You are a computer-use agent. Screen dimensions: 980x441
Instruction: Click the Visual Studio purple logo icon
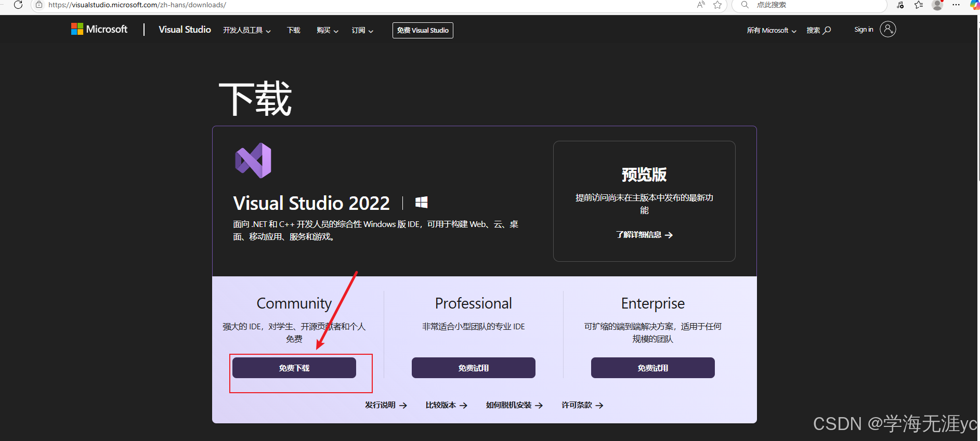pyautogui.click(x=253, y=161)
